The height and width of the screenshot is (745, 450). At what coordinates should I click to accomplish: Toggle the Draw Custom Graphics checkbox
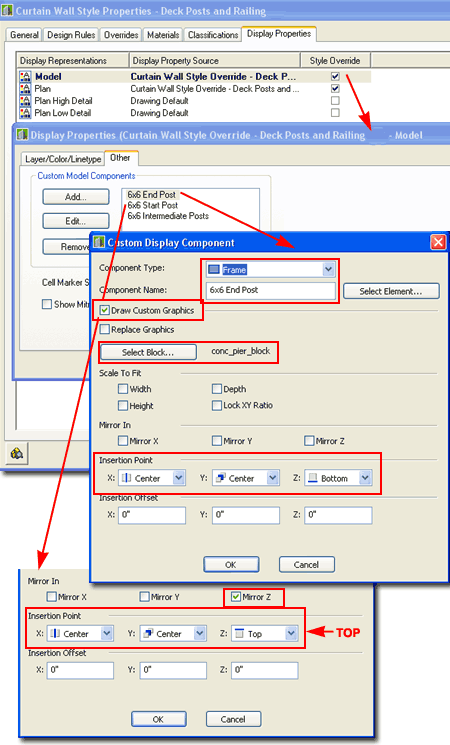pyautogui.click(x=105, y=310)
